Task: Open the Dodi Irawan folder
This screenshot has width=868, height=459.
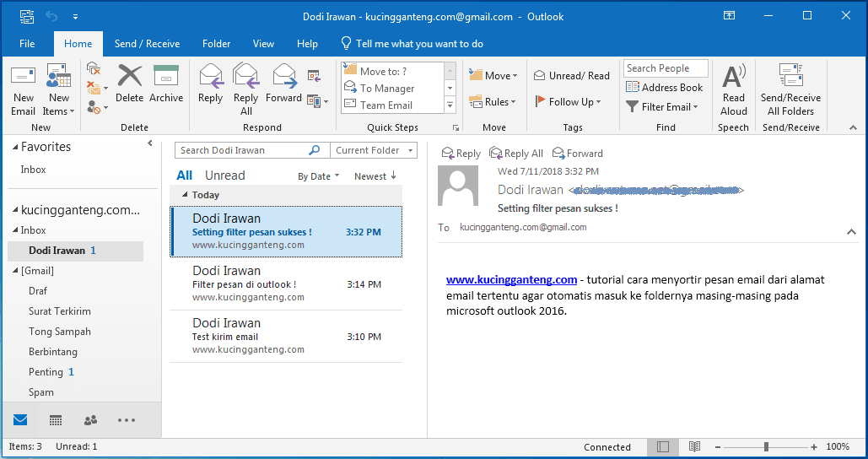Action: [x=75, y=251]
